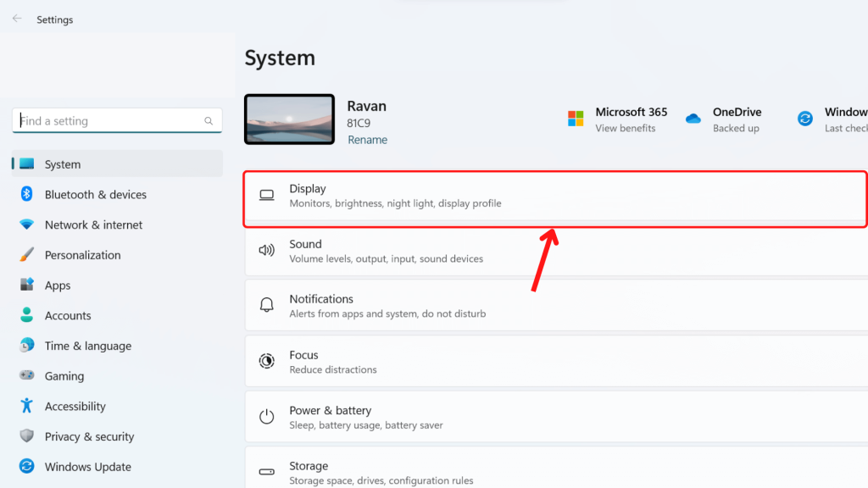The width and height of the screenshot is (868, 488).
Task: Click the Display monitor icon
Action: [x=267, y=195]
